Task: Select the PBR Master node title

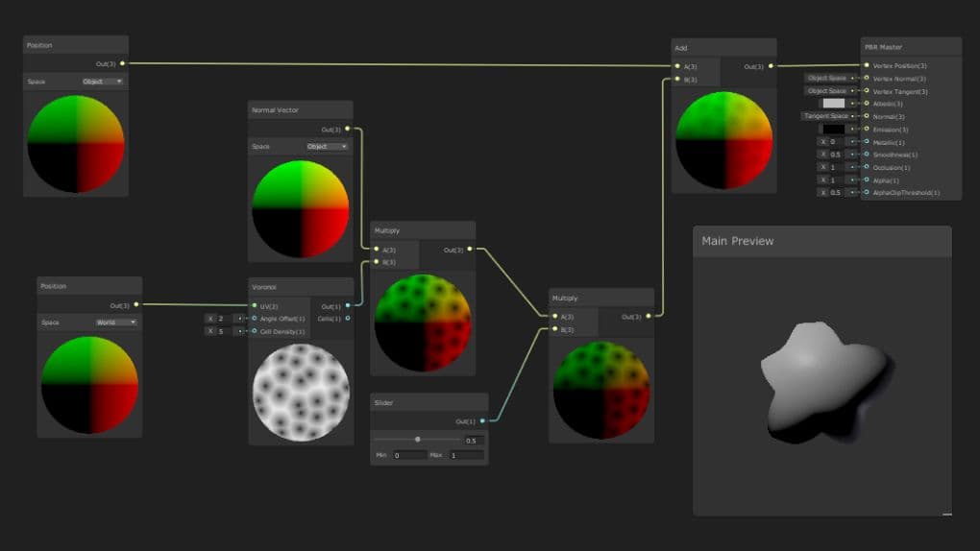Action: tap(883, 47)
